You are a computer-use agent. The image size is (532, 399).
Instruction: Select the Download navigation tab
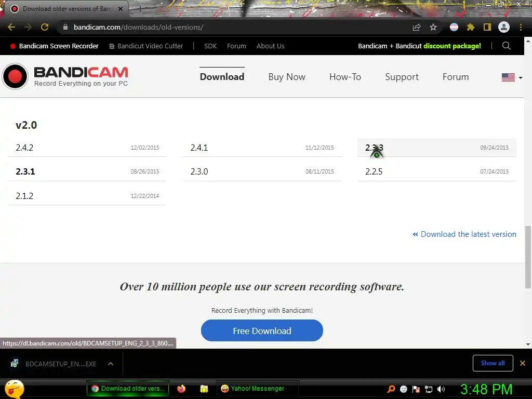222,77
